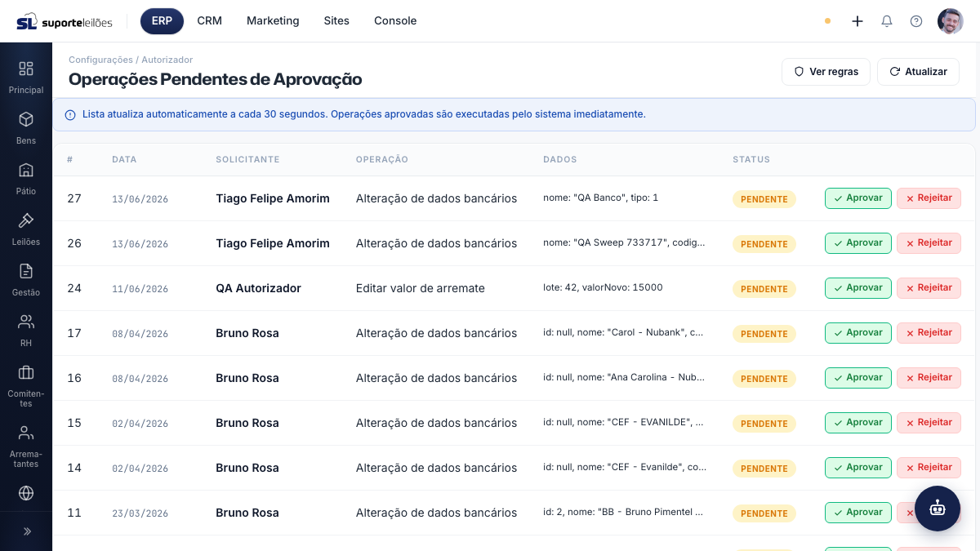Screen dimensions: 980x551
Task: Click Autorizador breadcrumb link
Action: [167, 60]
